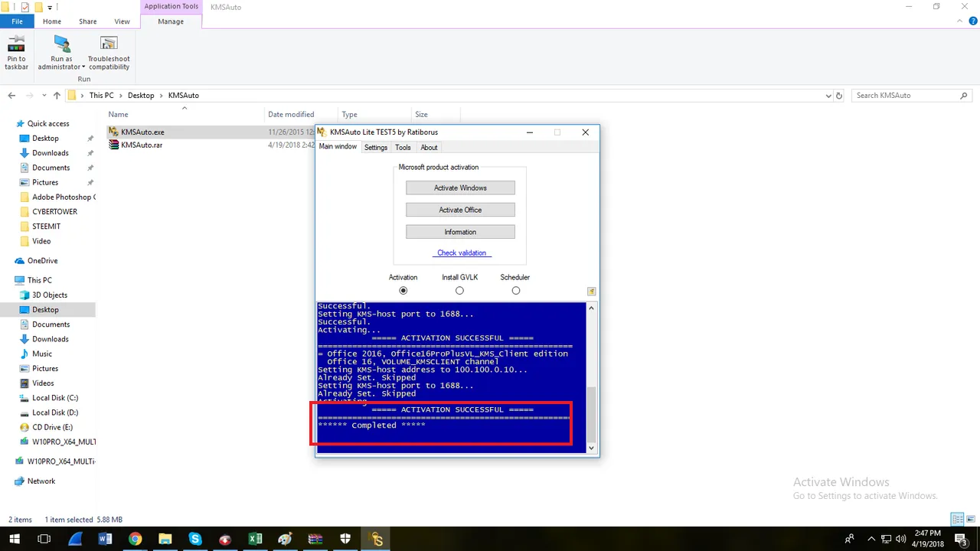The height and width of the screenshot is (551, 980).
Task: Switch to the Home ribbon tab
Action: (x=52, y=21)
